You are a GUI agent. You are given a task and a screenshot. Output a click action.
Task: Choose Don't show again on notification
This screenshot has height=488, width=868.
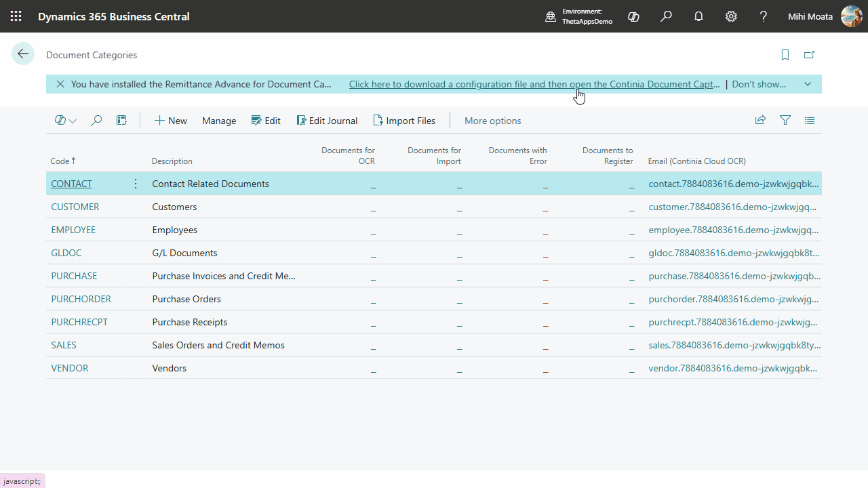[759, 84]
